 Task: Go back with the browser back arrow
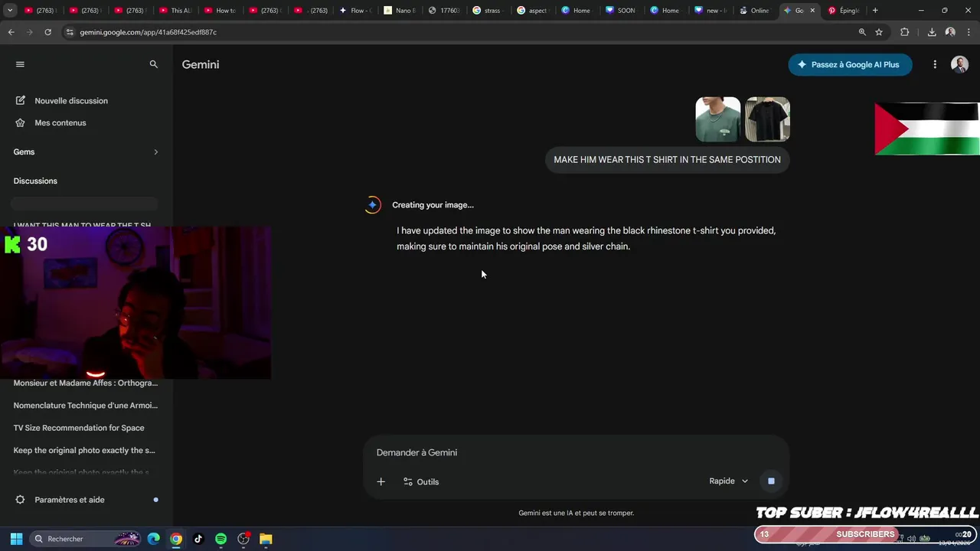click(11, 32)
